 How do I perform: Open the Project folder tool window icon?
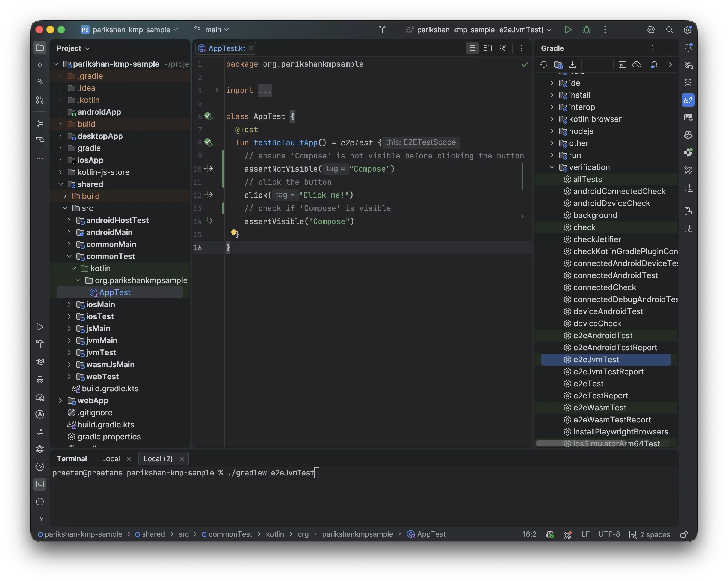(x=40, y=48)
